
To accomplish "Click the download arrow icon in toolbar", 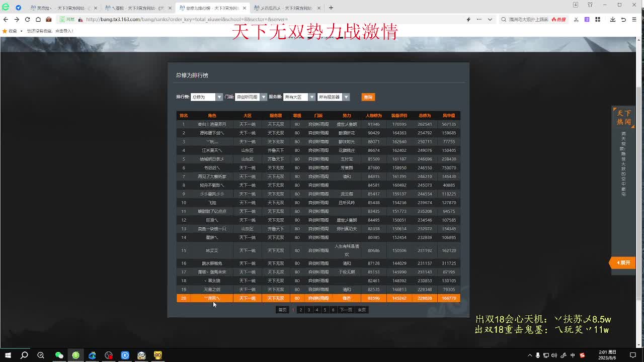I will (613, 20).
